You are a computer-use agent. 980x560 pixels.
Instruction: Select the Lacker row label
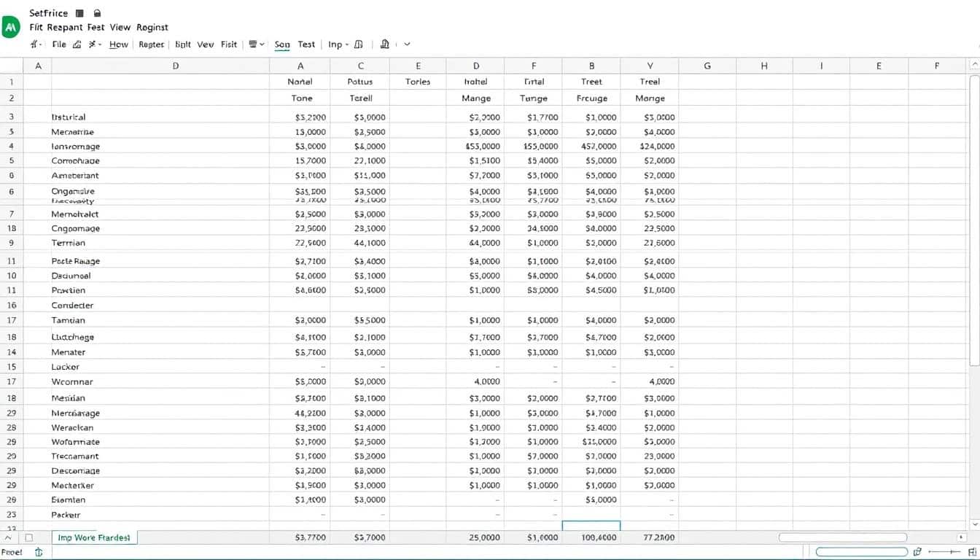coord(66,367)
